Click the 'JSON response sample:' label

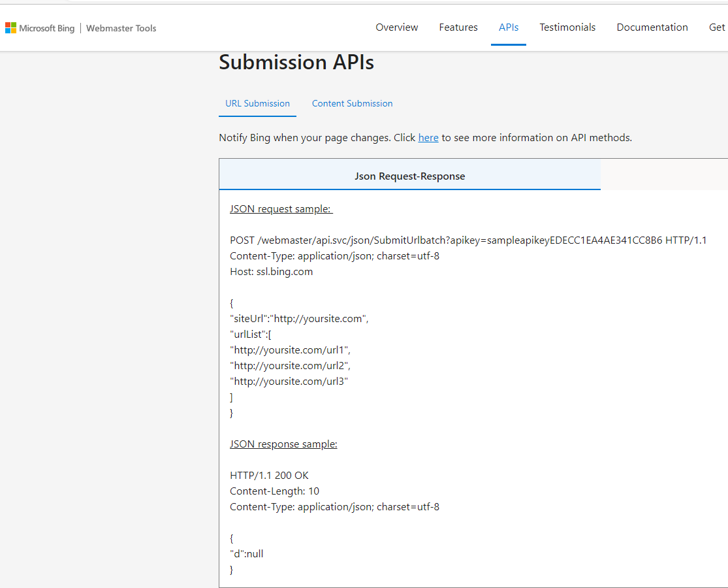point(283,444)
